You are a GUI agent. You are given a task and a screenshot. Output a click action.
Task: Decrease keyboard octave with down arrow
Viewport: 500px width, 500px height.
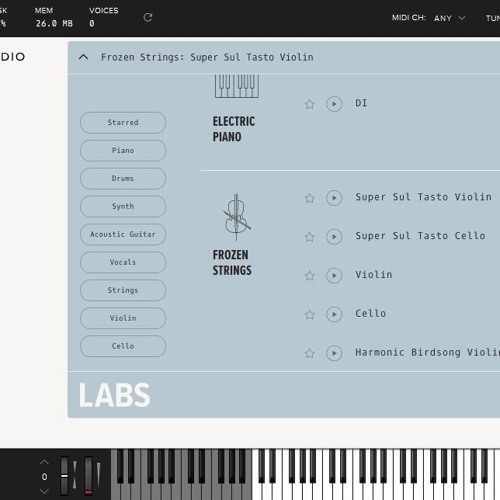point(44,491)
